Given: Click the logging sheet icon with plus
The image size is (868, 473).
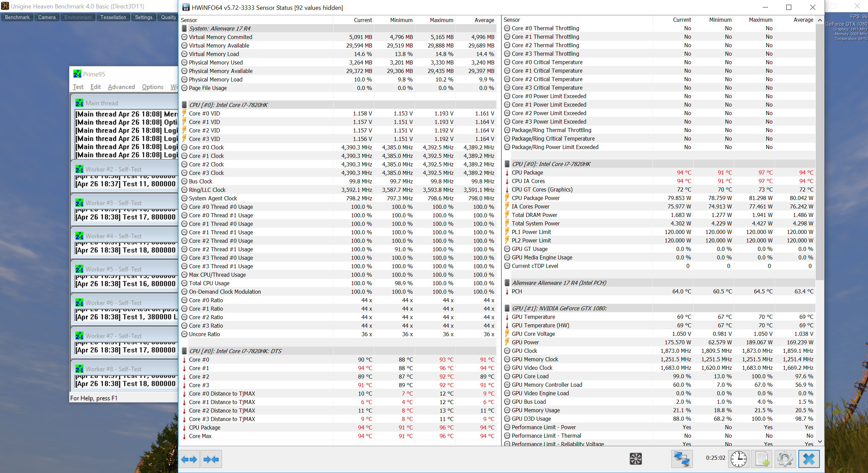Looking at the screenshot, I should pyautogui.click(x=762, y=459).
